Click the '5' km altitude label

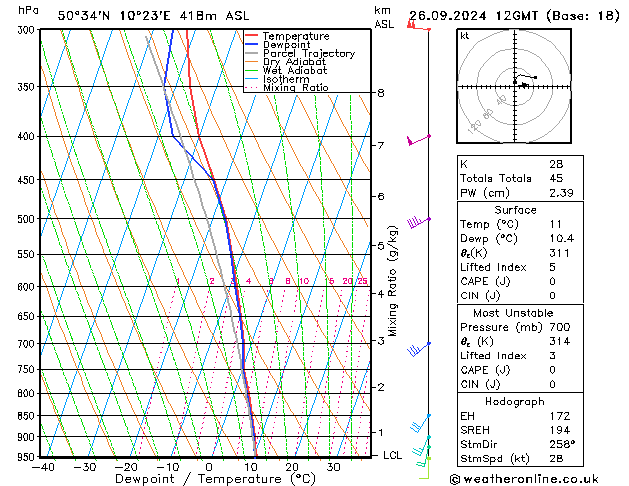381,245
